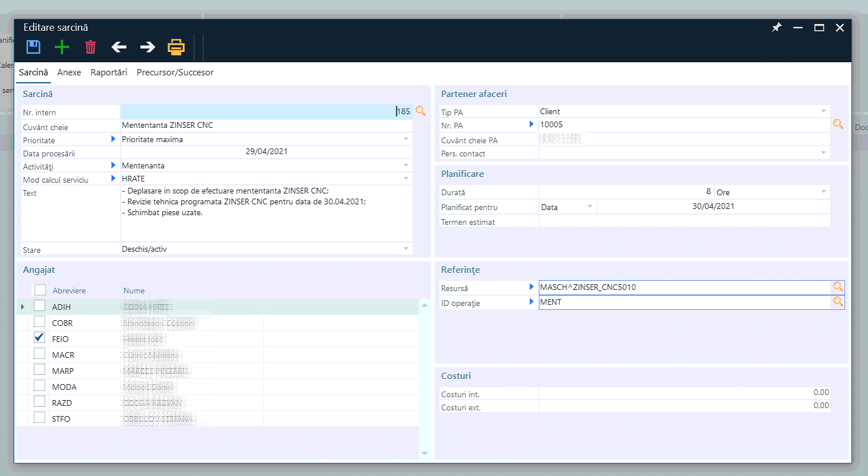Save the task with the floppy disk icon
868x476 pixels.
click(34, 47)
